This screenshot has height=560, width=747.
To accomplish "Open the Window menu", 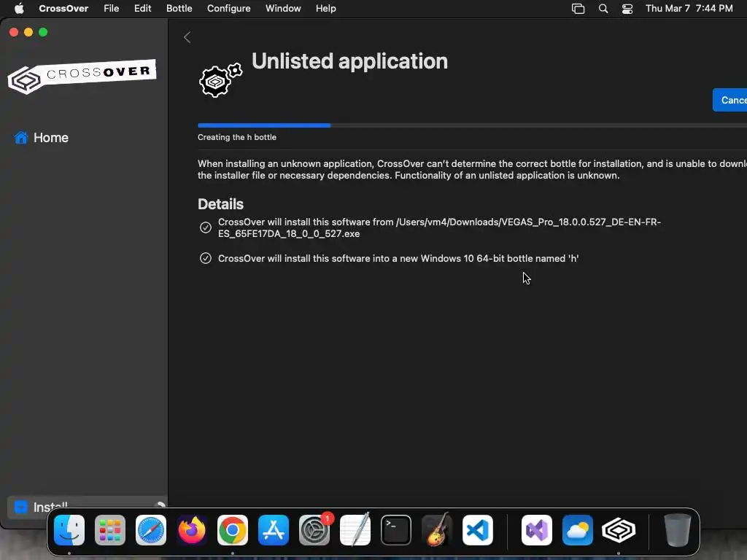I will click(x=283, y=8).
